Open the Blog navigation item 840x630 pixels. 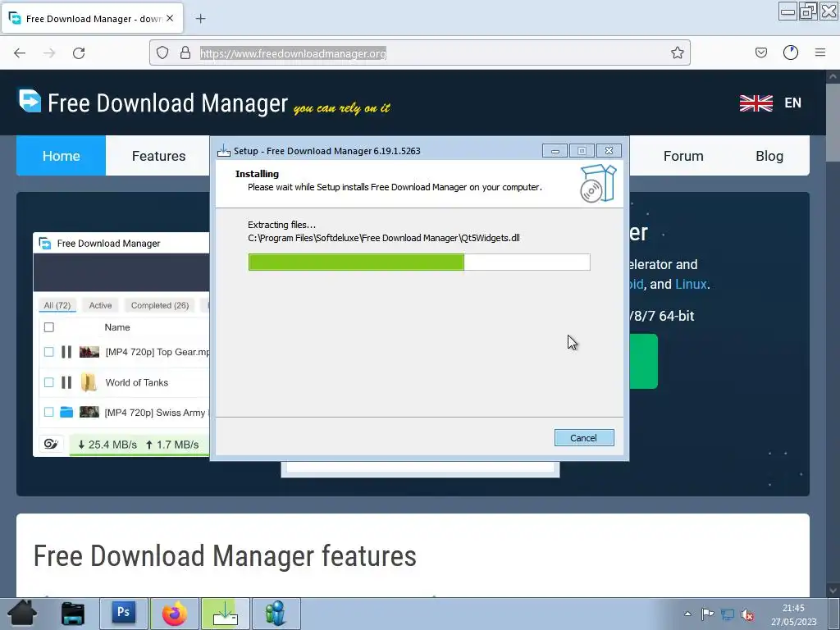[769, 156]
